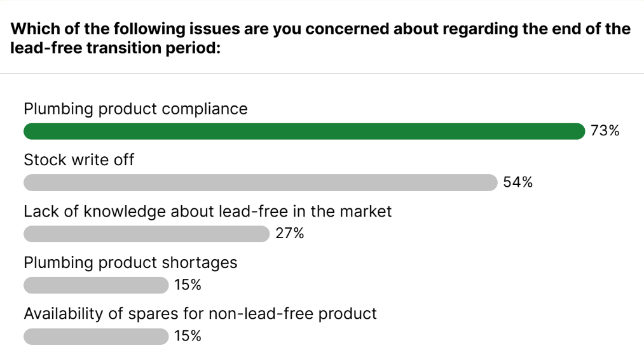Select the Plumbing product shortages bar
This screenshot has width=644, height=350.
tap(96, 285)
